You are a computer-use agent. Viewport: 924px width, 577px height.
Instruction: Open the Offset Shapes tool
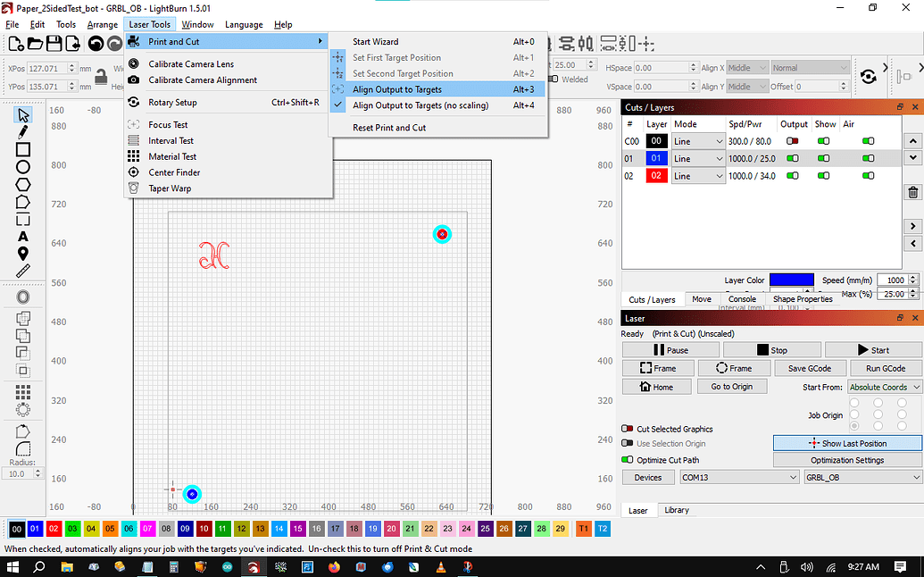coord(23,297)
